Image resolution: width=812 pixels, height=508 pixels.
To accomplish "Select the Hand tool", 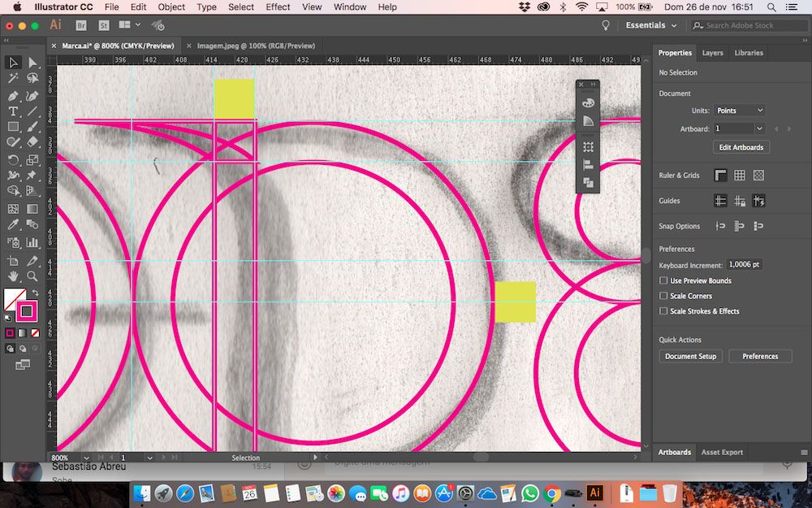I will click(x=13, y=277).
